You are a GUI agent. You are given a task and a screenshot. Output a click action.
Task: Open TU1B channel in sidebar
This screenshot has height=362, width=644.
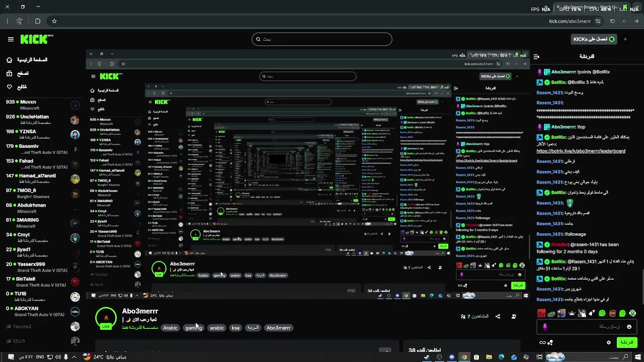tap(42, 297)
